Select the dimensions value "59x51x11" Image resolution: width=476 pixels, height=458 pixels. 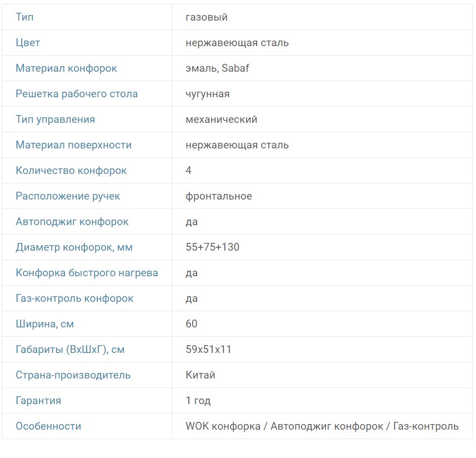tap(209, 350)
